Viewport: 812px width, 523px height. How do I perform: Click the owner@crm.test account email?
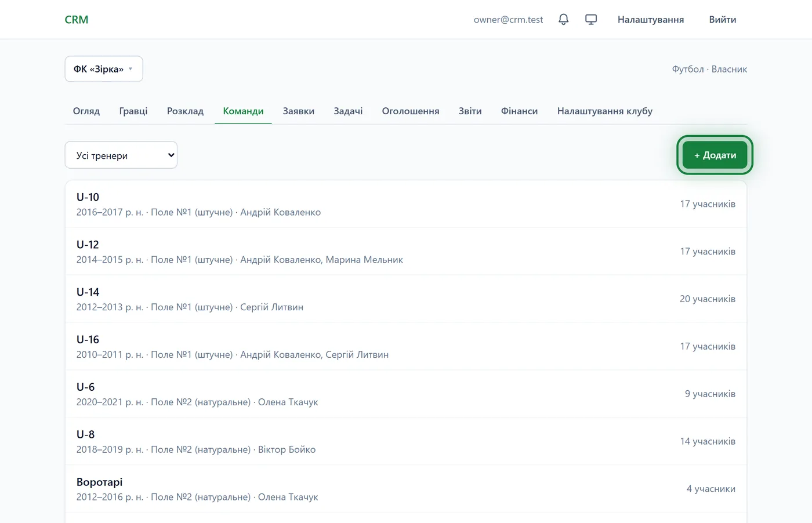click(508, 20)
